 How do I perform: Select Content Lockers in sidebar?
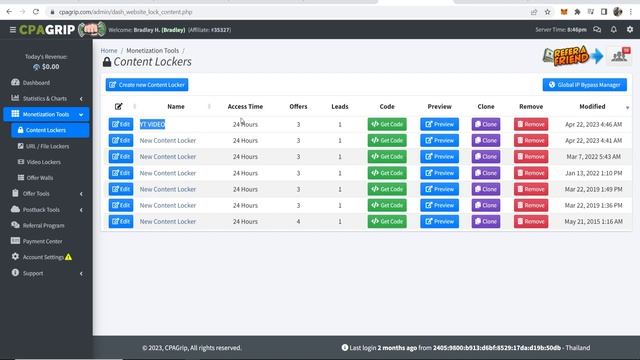tap(50, 130)
